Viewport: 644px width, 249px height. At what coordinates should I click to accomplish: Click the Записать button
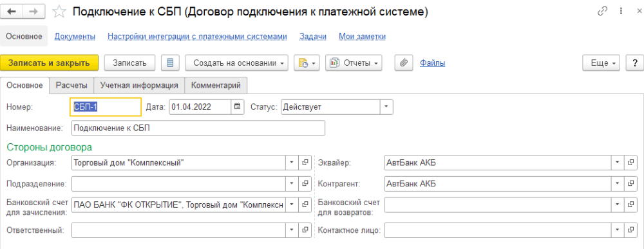click(129, 63)
